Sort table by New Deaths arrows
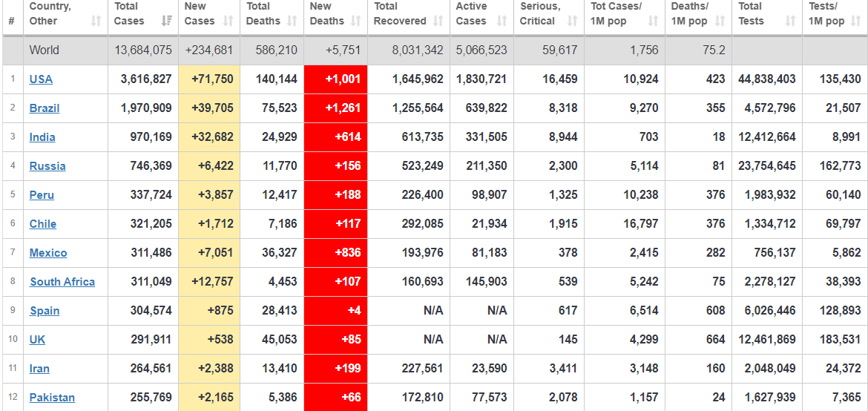The width and height of the screenshot is (868, 411). pyautogui.click(x=356, y=21)
